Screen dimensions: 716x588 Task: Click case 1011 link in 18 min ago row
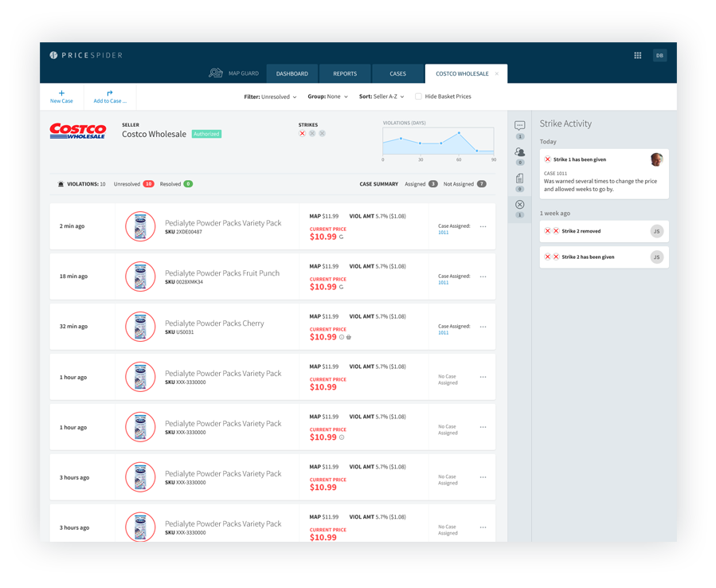444,283
